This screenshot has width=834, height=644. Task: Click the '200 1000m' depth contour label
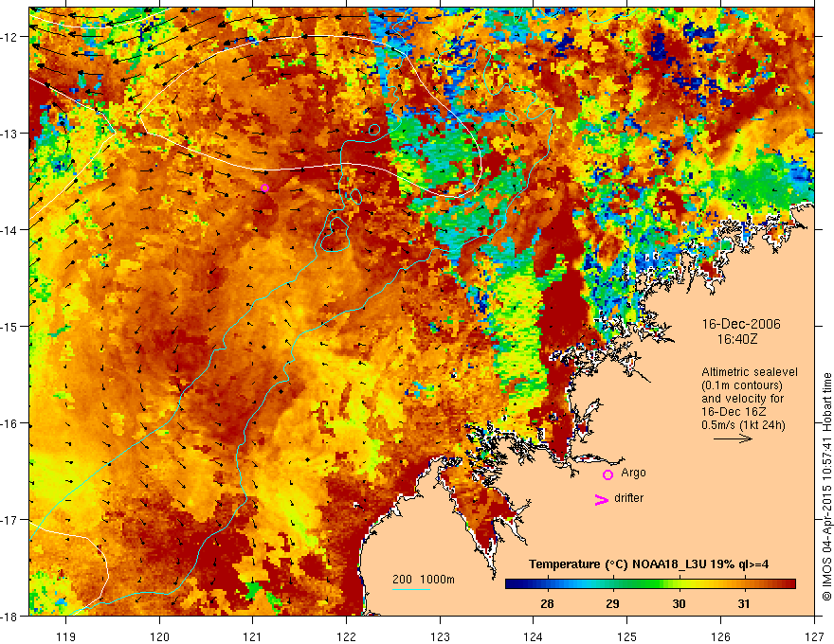tap(424, 580)
